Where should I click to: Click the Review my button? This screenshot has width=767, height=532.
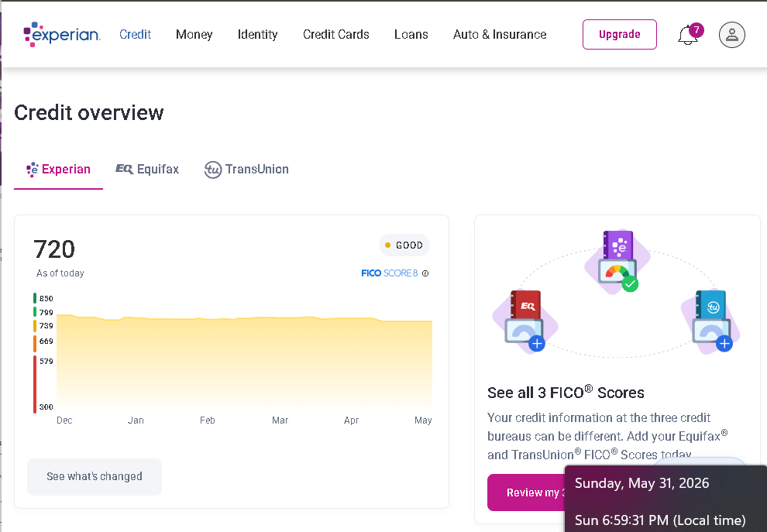[526, 493]
